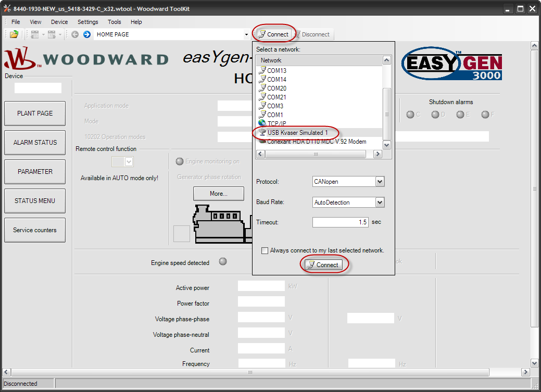
Task: Click the Power factor value field
Action: click(261, 301)
